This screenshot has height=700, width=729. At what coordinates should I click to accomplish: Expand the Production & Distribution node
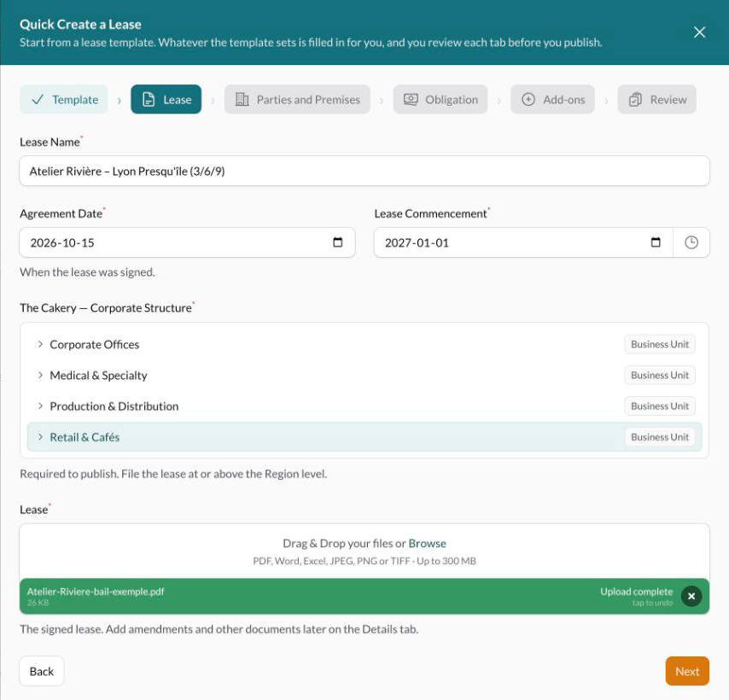(x=40, y=406)
